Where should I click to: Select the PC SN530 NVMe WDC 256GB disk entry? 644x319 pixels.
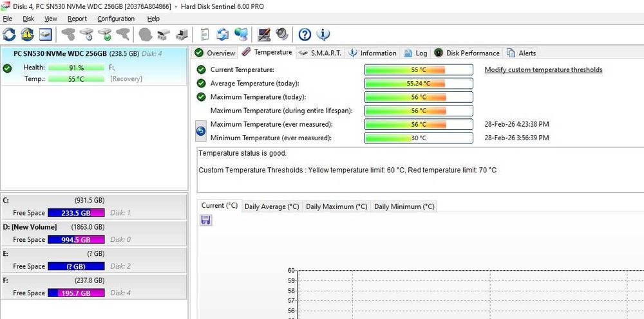pyautogui.click(x=93, y=66)
